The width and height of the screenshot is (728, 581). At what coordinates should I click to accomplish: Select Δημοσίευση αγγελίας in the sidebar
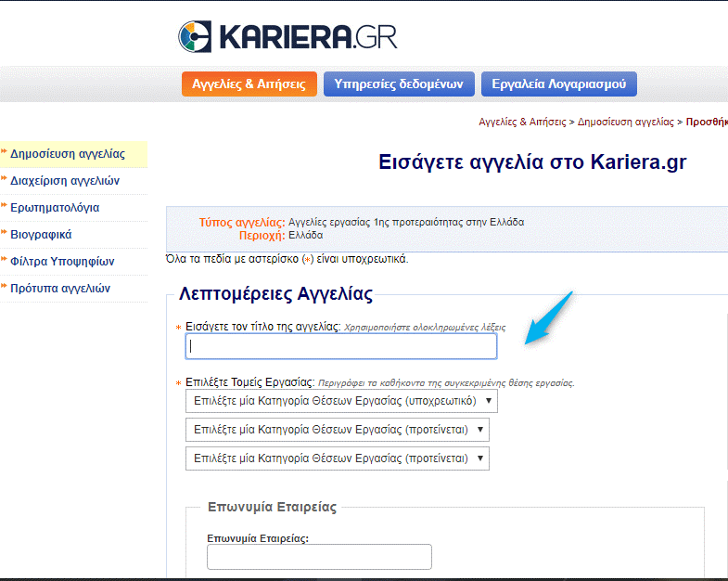[x=67, y=154]
